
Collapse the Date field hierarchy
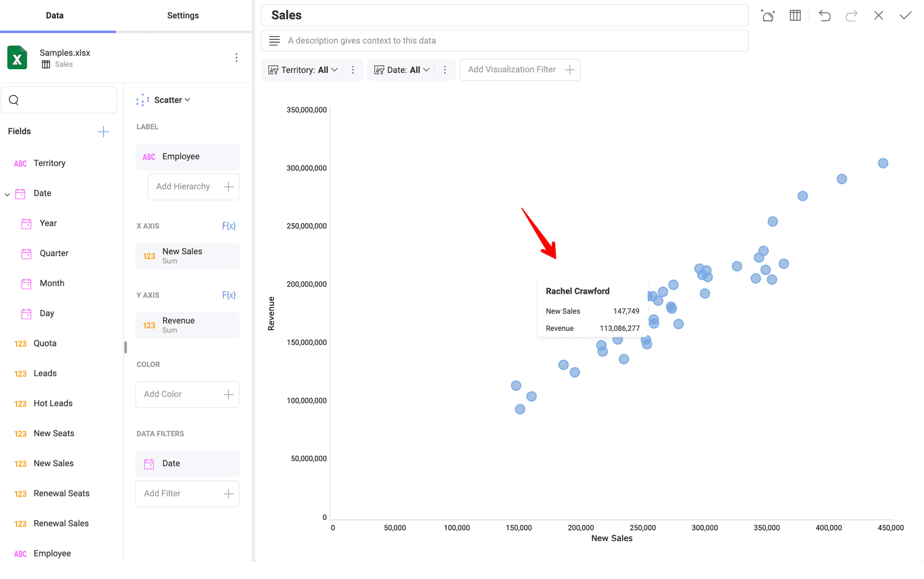pyautogui.click(x=7, y=194)
